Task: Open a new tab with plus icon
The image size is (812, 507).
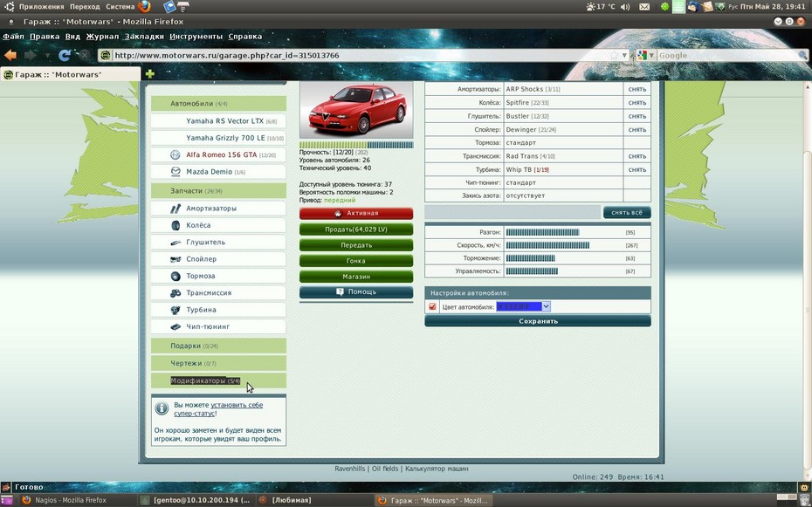Action: [x=149, y=74]
